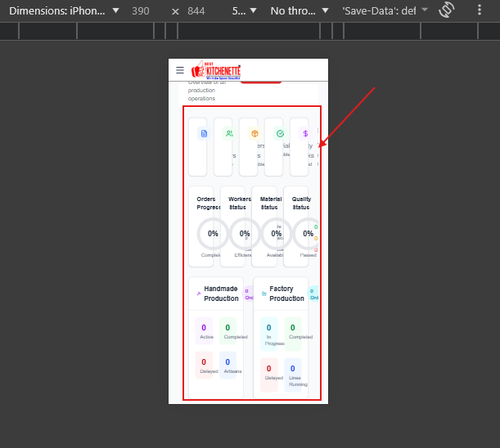Click the Factory Production blue factory icon

pos(264,294)
